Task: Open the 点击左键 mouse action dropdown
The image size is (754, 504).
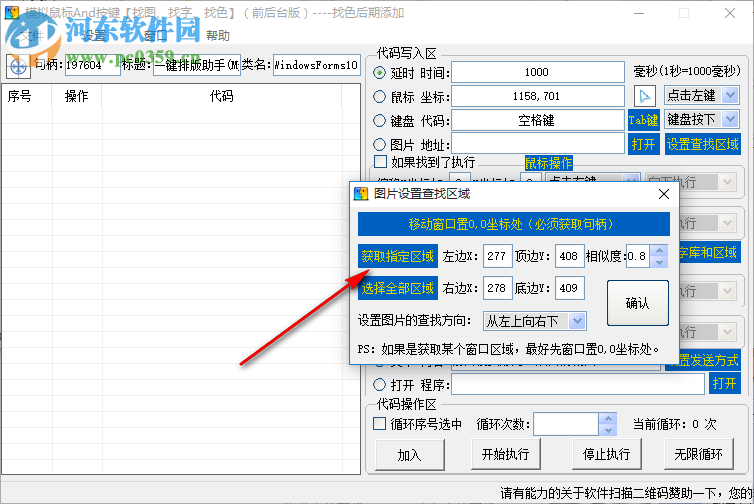Action: pos(730,95)
